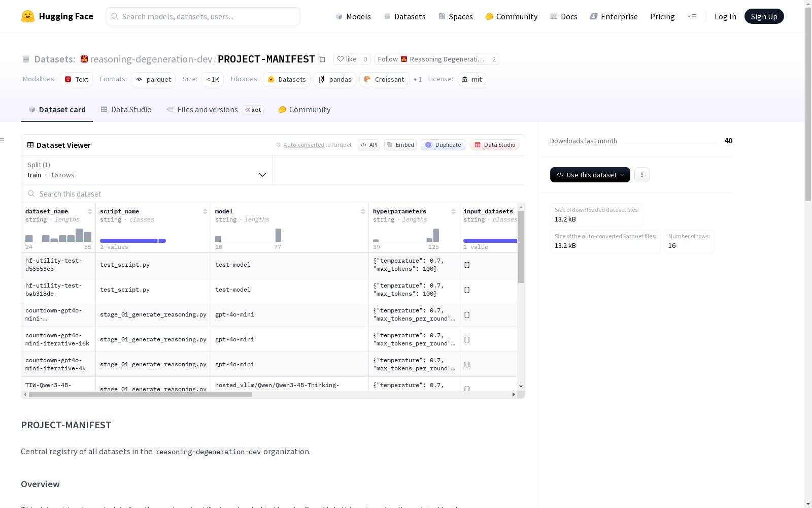
Task: Click the Sign Up button
Action: point(764,16)
